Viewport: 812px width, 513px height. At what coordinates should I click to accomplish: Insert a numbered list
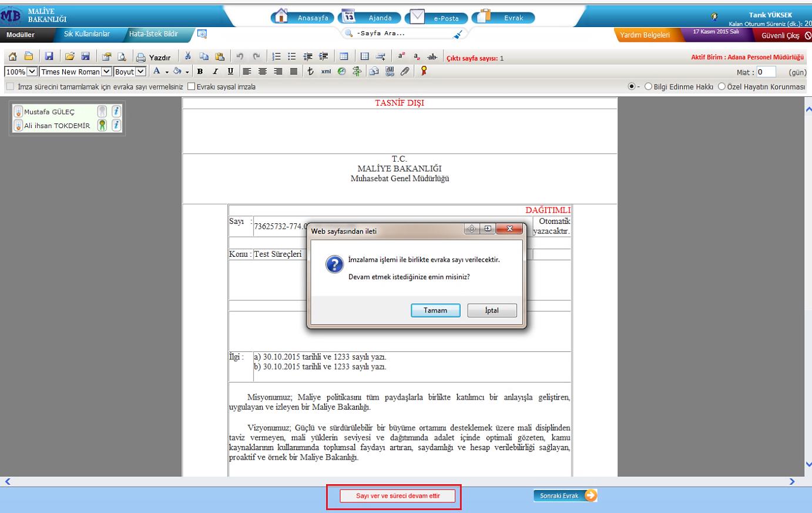(276, 56)
